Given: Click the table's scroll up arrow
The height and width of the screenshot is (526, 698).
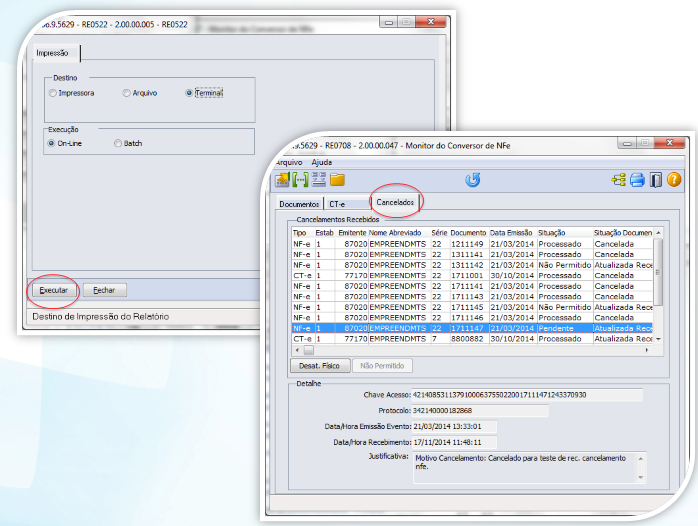Looking at the screenshot, I should 658,233.
